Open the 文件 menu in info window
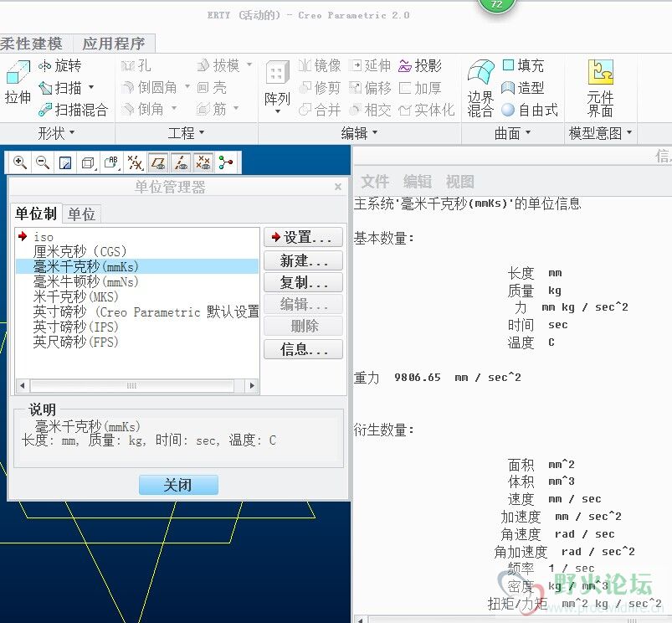672x623 pixels. click(375, 182)
